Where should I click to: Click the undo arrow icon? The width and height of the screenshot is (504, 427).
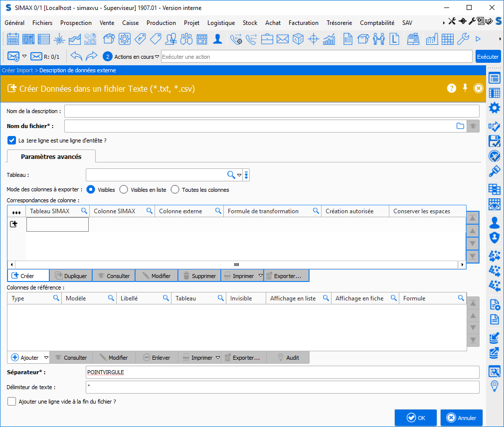(76, 56)
